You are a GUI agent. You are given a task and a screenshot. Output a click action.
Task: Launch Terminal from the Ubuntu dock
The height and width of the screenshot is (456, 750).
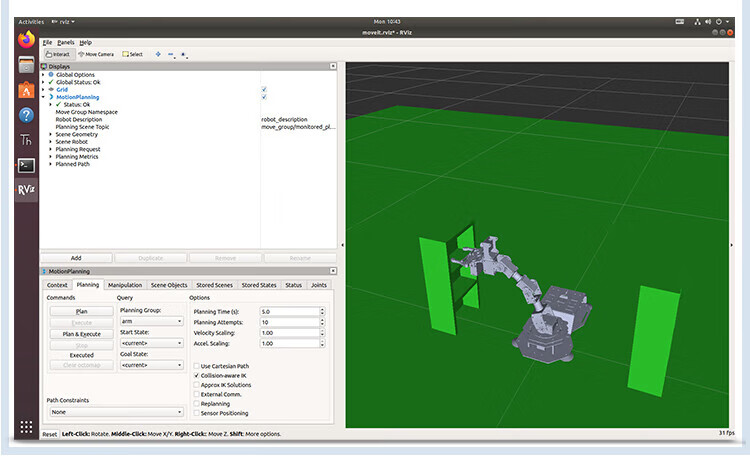(x=27, y=165)
